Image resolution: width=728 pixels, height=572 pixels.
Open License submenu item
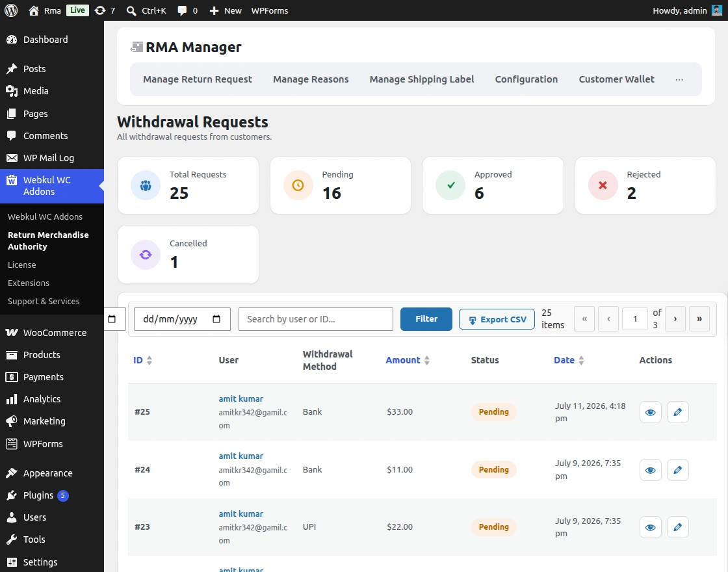[22, 265]
